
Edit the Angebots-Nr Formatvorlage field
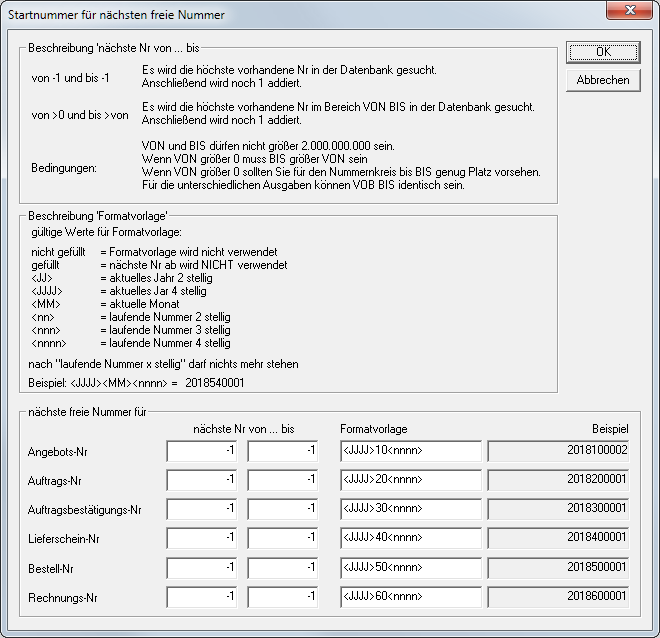tap(410, 451)
